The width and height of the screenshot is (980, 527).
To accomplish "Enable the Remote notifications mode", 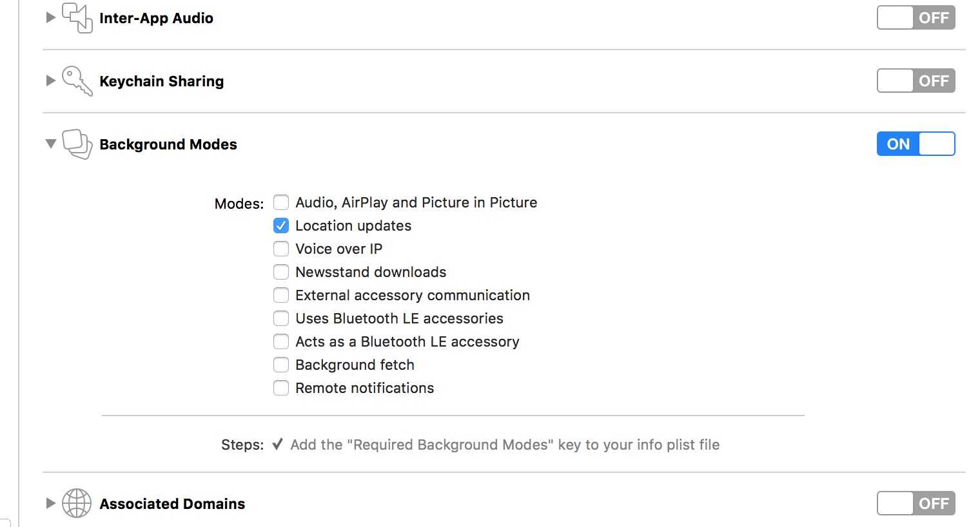I will 281,388.
